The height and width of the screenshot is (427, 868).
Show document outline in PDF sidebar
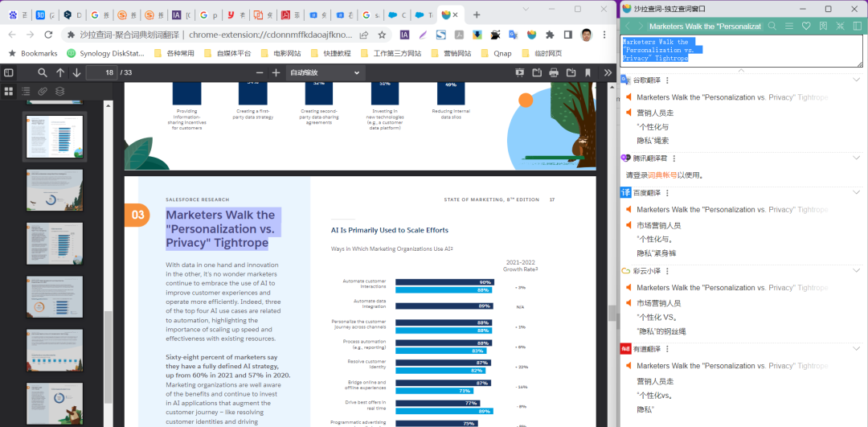click(26, 92)
